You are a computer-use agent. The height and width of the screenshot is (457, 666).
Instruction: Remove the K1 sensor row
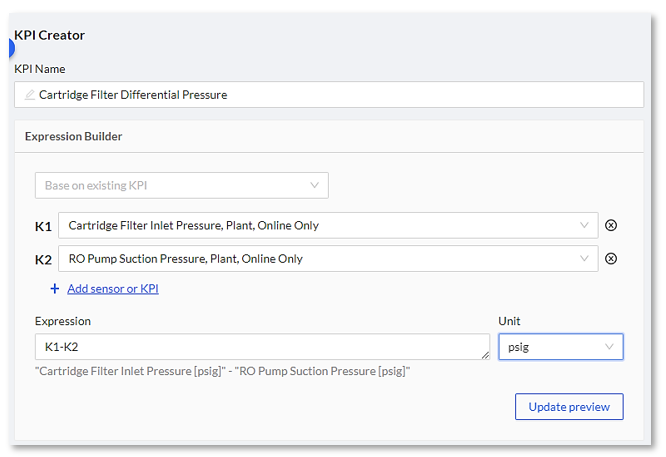tap(611, 225)
